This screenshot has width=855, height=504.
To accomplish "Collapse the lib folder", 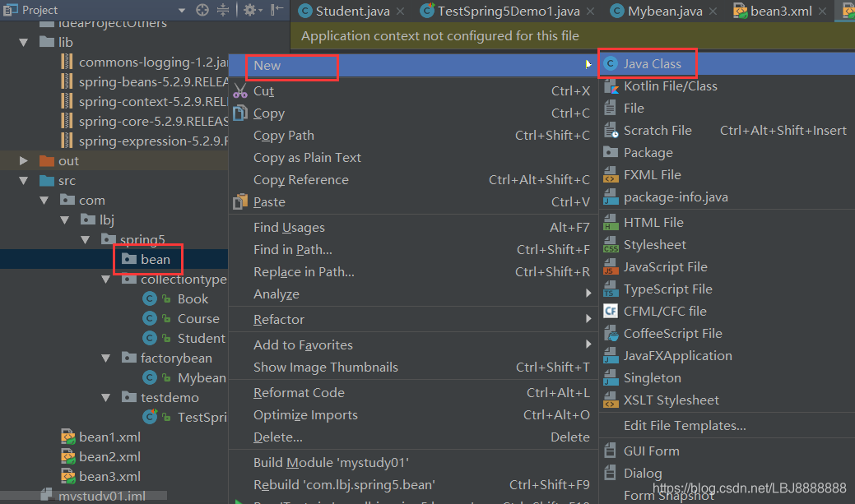I will point(23,42).
